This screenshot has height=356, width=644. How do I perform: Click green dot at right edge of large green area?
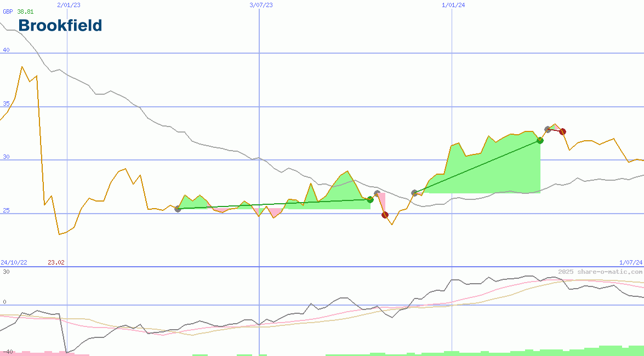pos(540,141)
